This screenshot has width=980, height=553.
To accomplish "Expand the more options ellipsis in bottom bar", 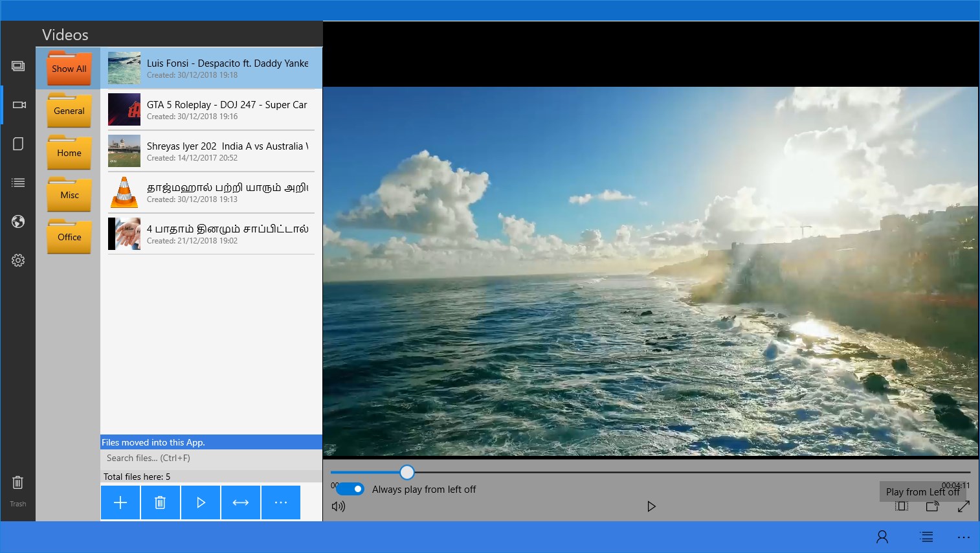I will [x=963, y=537].
